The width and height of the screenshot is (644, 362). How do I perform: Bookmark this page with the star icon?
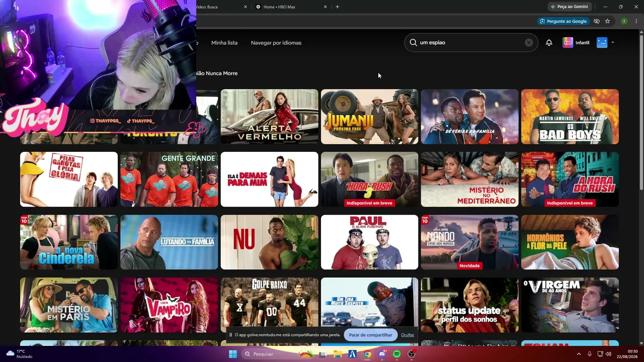coord(607,21)
